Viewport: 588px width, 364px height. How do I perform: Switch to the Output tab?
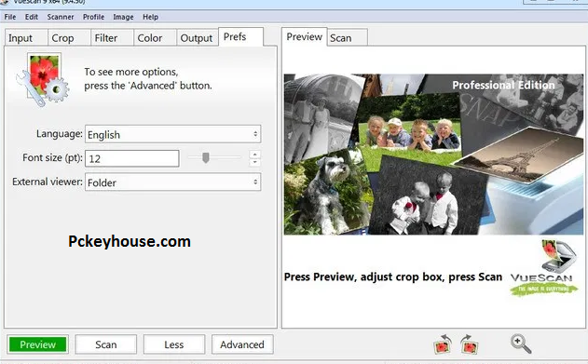click(198, 38)
